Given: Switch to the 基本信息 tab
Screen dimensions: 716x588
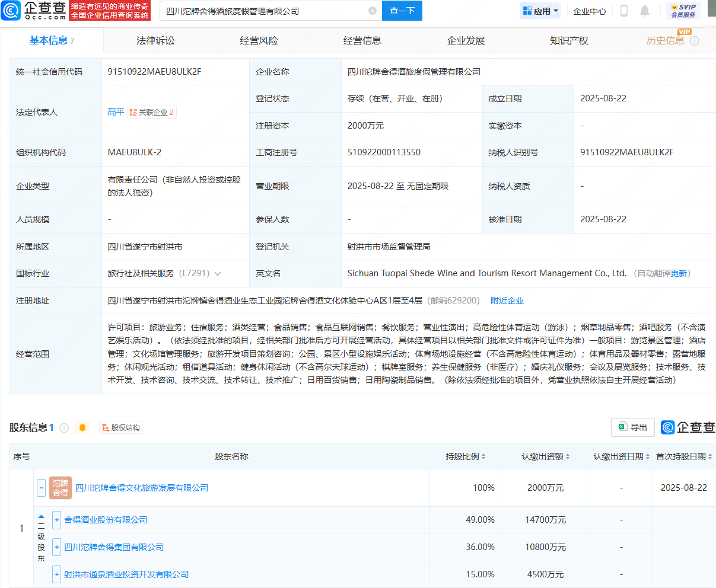Looking at the screenshot, I should (x=52, y=40).
